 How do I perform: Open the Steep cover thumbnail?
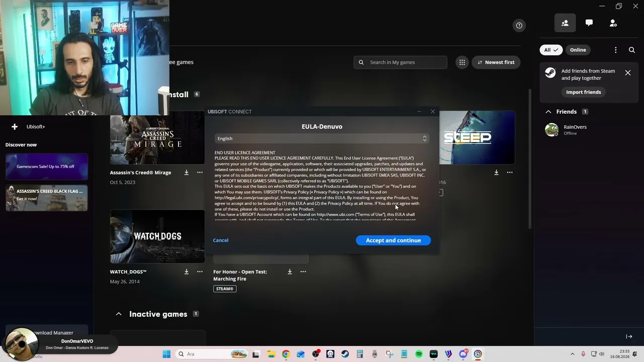477,138
